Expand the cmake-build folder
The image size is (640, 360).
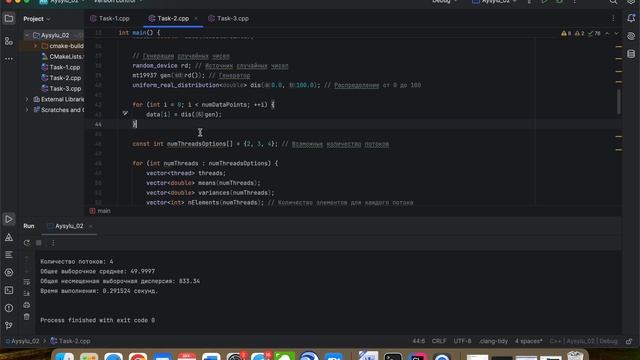click(36, 46)
